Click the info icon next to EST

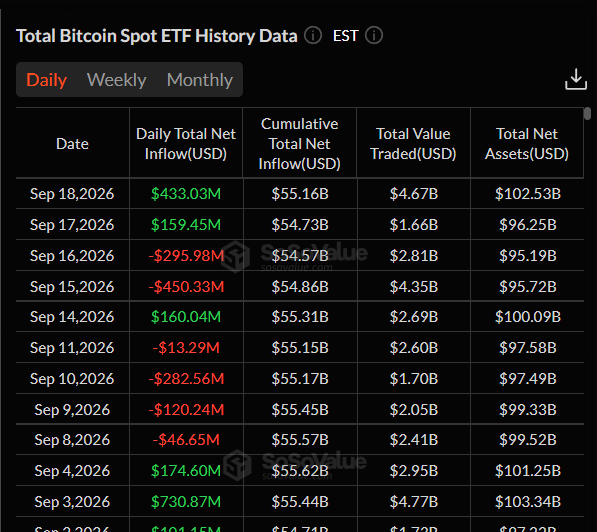[x=374, y=35]
